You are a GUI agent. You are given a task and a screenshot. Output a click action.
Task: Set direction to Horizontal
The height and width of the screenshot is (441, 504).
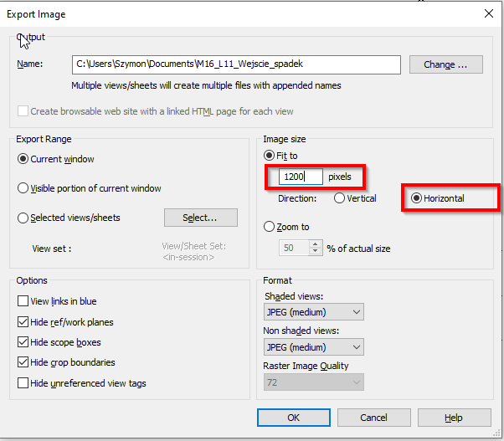pyautogui.click(x=416, y=199)
